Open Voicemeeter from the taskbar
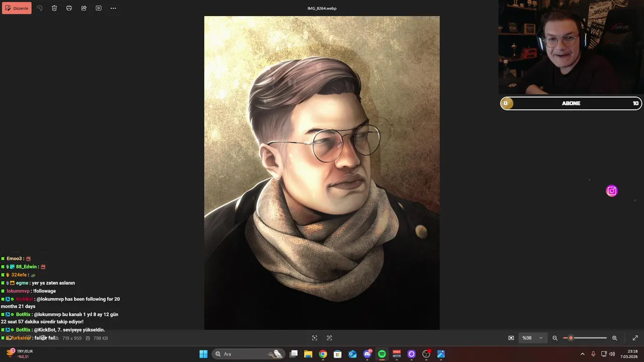This screenshot has width=644, height=362. (x=396, y=354)
